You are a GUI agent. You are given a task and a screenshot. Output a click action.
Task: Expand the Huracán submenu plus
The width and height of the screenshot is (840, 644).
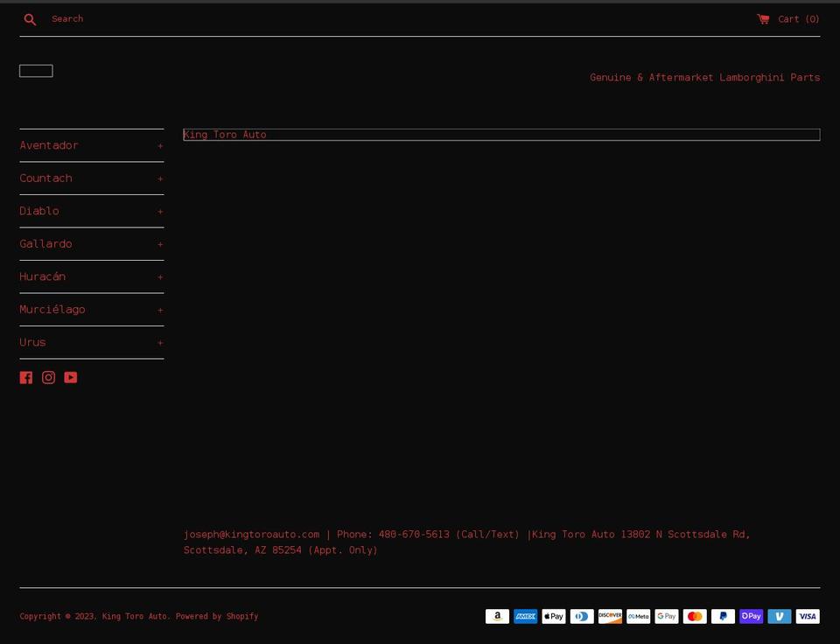tap(160, 277)
